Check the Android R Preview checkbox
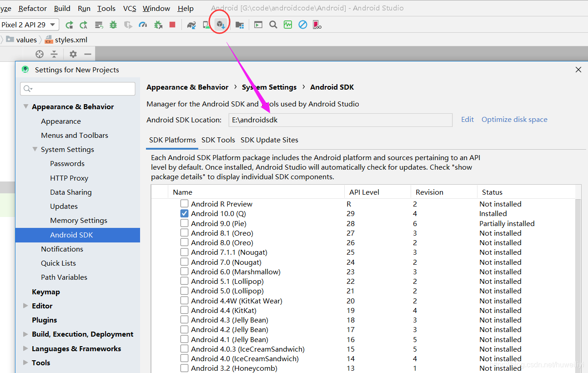588x373 pixels. pos(184,204)
